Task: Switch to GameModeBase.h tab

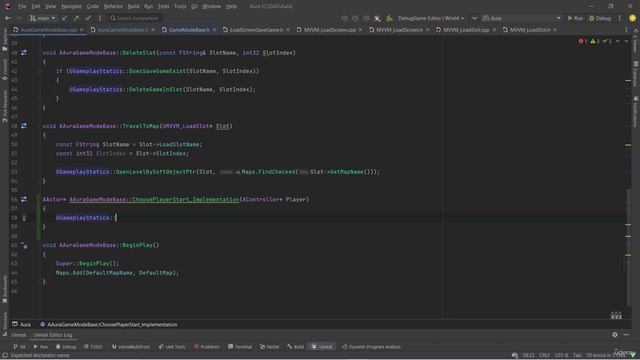Action: (x=189, y=30)
